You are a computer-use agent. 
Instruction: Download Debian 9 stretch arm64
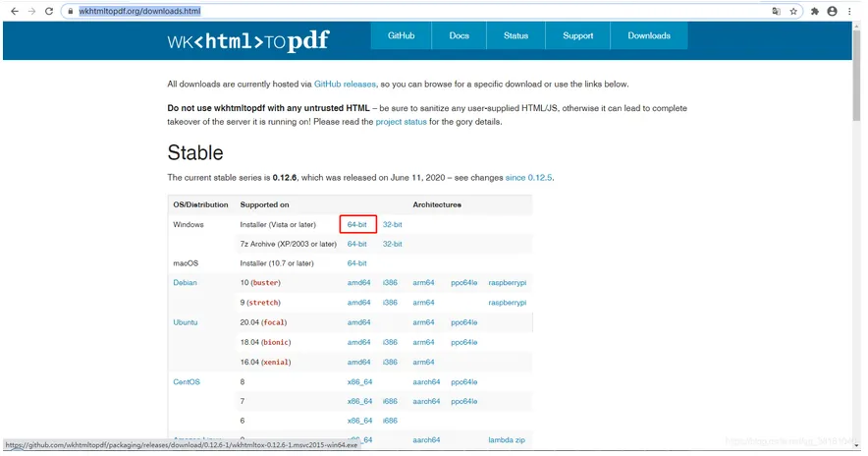[423, 303]
